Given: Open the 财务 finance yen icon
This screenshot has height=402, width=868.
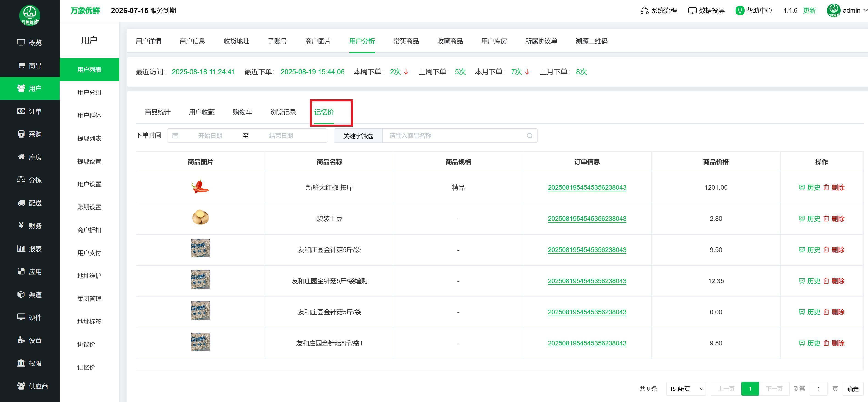Looking at the screenshot, I should pos(21,226).
